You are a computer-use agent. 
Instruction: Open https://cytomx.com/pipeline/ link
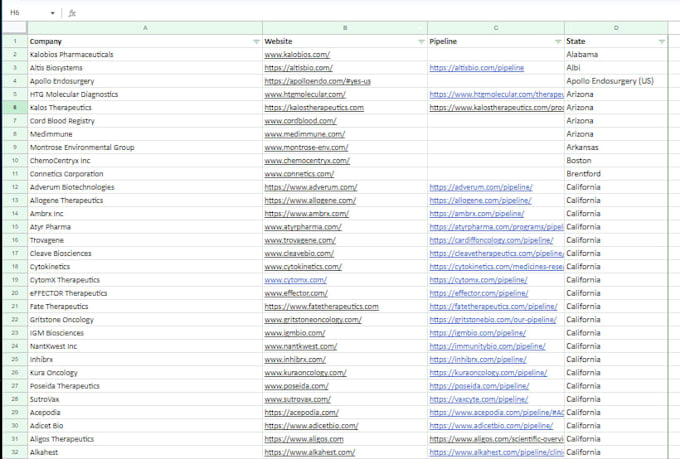click(478, 280)
